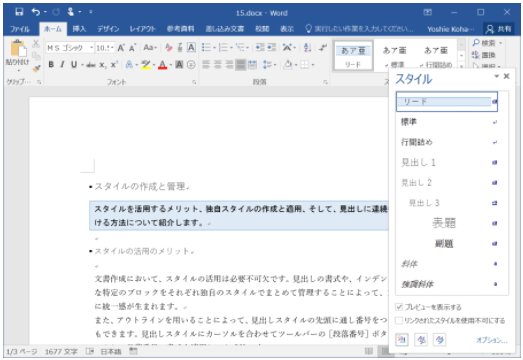Switch to the 参考資料 tab
This screenshot has width=523, height=360.
click(180, 29)
